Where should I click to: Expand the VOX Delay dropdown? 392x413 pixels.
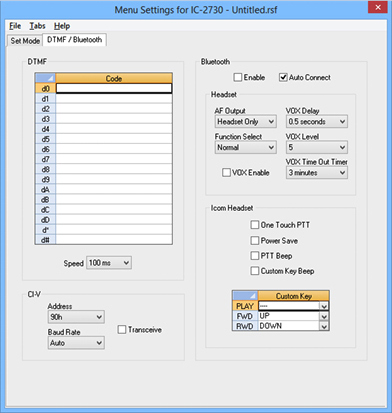[317, 122]
